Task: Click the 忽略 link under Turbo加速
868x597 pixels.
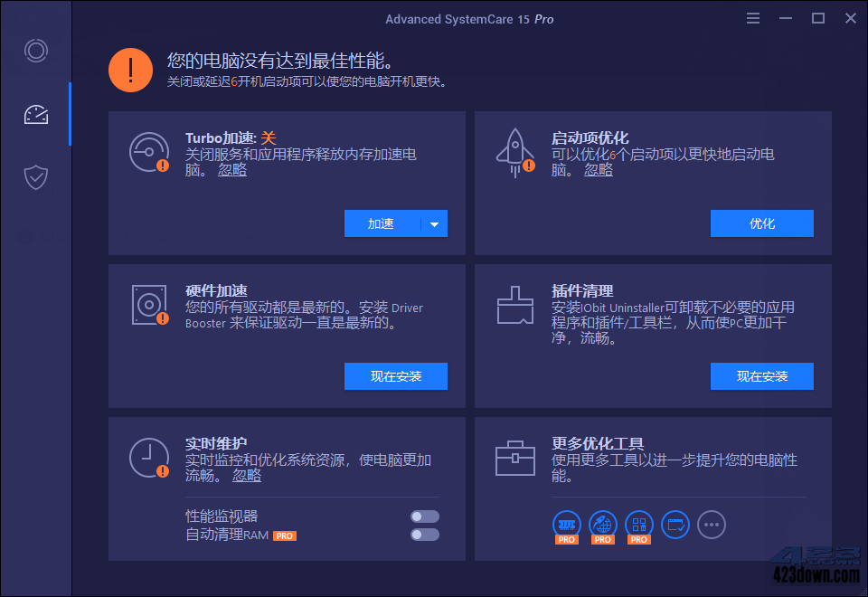Action: pos(231,169)
